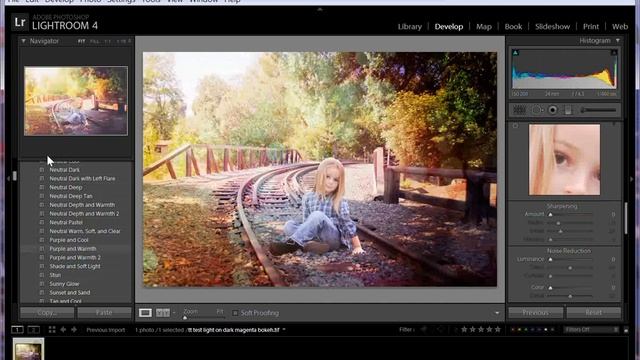Open the Filters Off dropdown
This screenshot has width=640, height=360.
[x=591, y=329]
